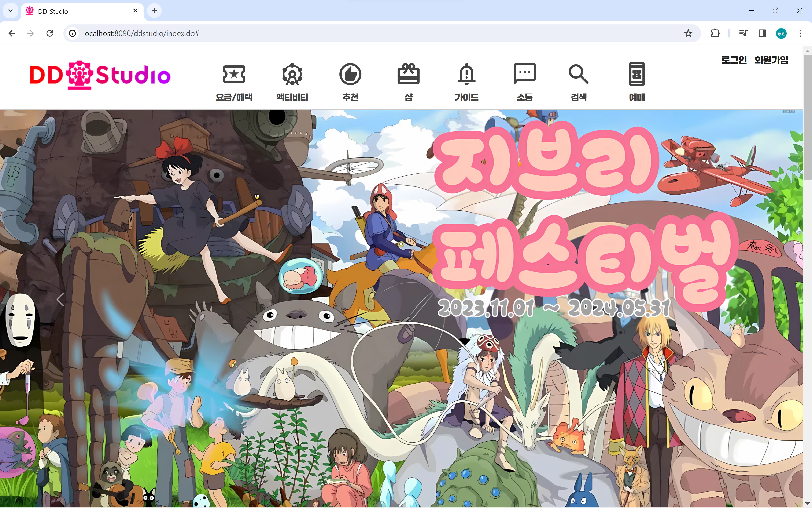Click the 회원가입 link
The height and width of the screenshot is (508, 812).
[x=771, y=60]
